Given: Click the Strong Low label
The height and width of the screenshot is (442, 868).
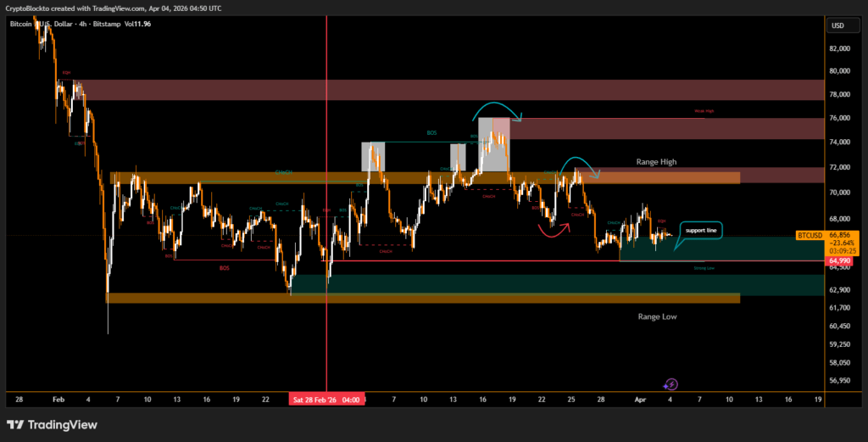Looking at the screenshot, I should (x=704, y=267).
